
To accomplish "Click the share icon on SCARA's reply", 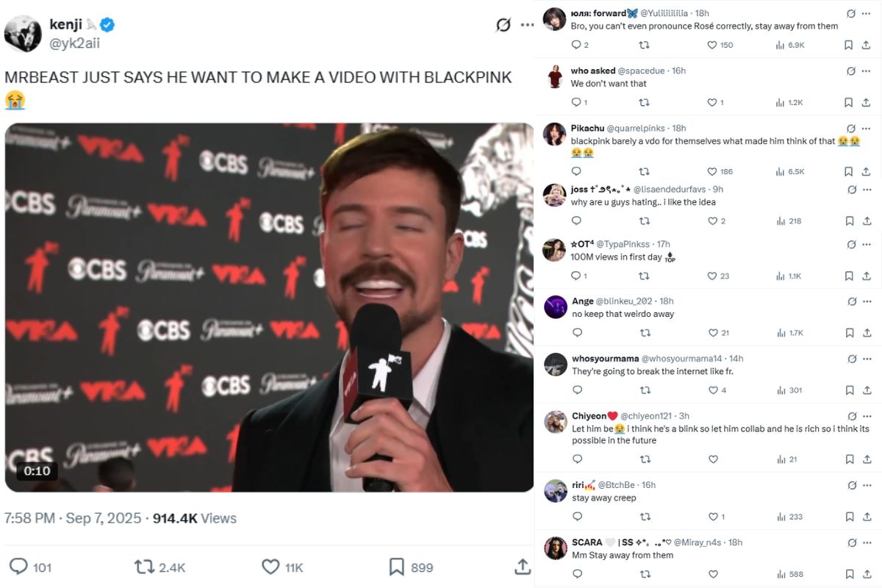I will pyautogui.click(x=867, y=574).
